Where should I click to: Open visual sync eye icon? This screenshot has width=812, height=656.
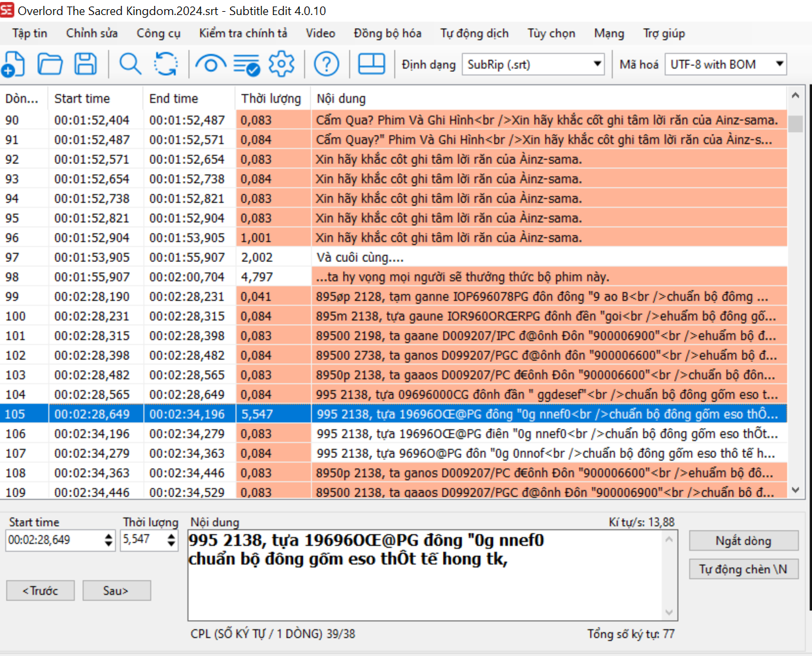210,64
